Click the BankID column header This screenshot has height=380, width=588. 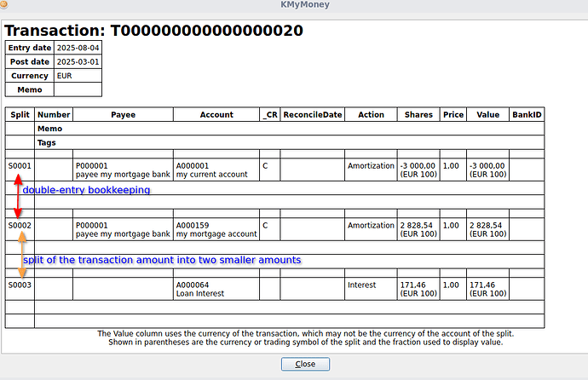coord(526,114)
